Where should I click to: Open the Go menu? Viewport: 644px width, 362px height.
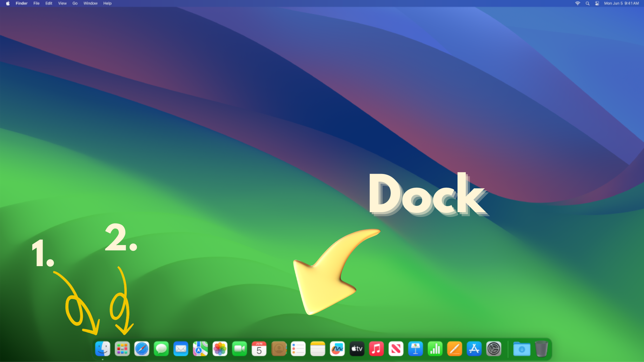75,3
